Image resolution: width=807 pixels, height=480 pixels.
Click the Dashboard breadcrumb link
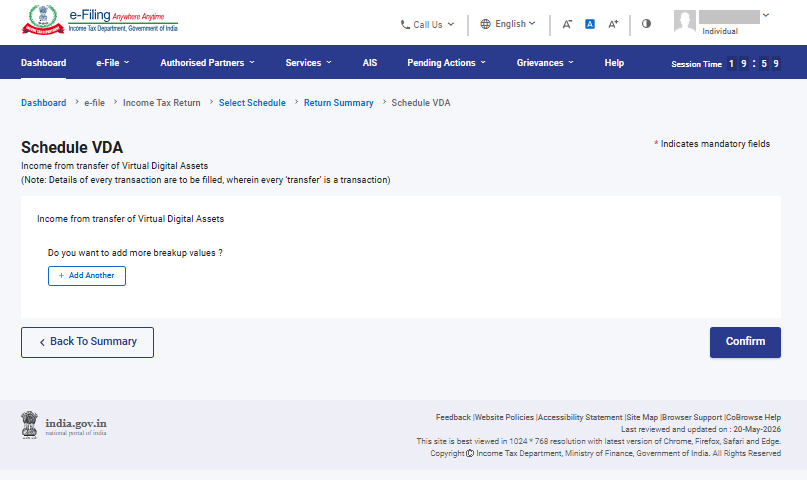[43, 103]
